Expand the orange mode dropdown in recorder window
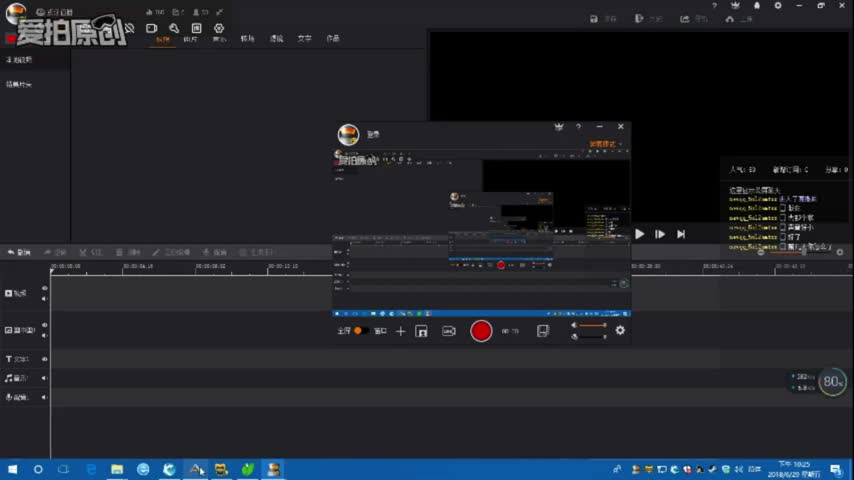The height and width of the screenshot is (480, 854). click(606, 144)
